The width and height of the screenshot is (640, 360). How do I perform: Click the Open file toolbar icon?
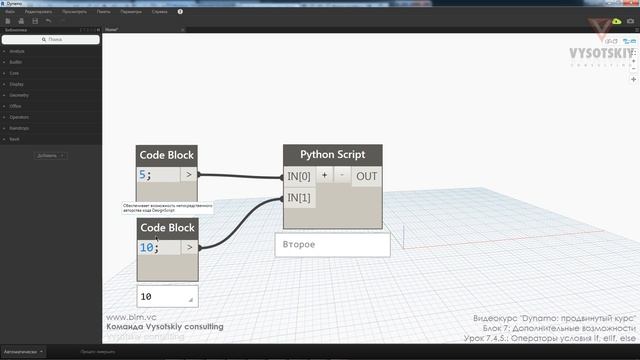coord(21,21)
